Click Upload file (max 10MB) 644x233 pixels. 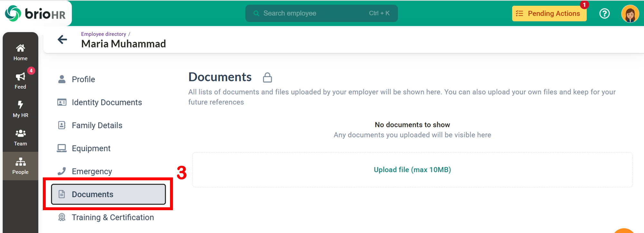(412, 170)
